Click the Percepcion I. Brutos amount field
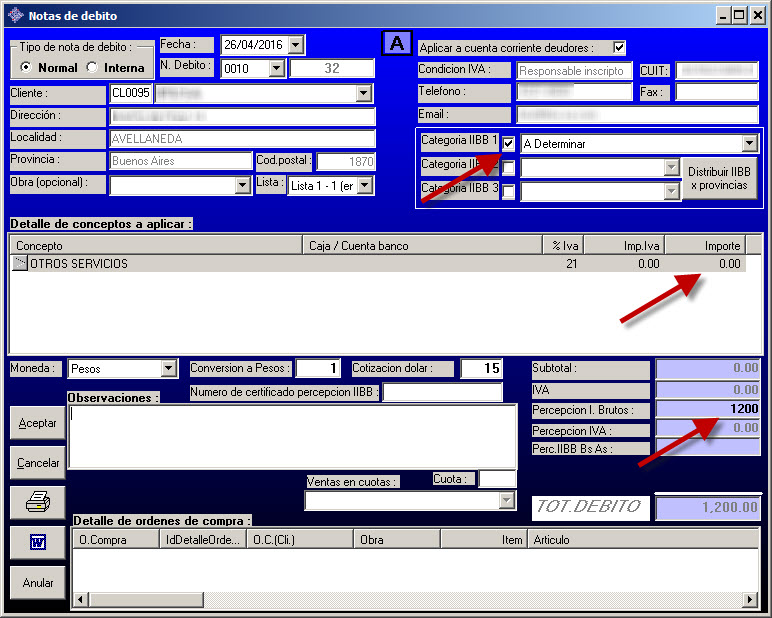This screenshot has width=772, height=618. click(707, 409)
